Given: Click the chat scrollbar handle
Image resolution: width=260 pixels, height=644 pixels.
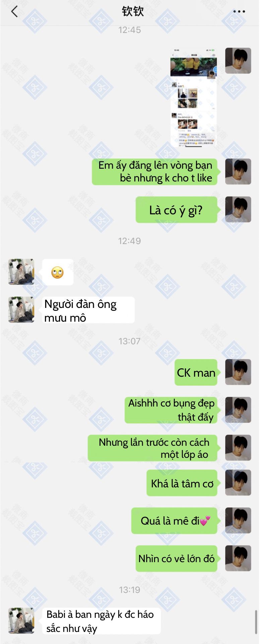Looking at the screenshot, I should 256,622.
